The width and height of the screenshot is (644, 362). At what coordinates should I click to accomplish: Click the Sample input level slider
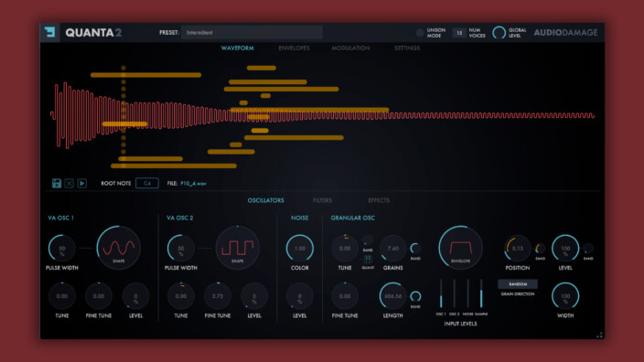pyautogui.click(x=481, y=293)
